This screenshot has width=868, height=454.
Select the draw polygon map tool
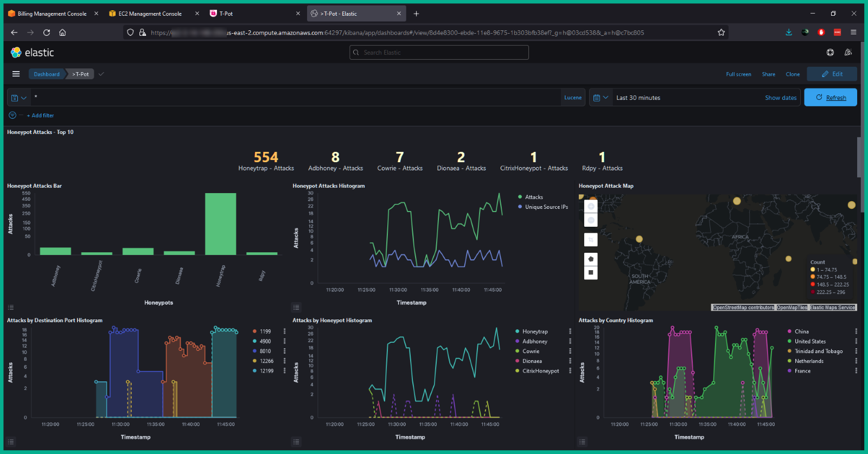(591, 259)
